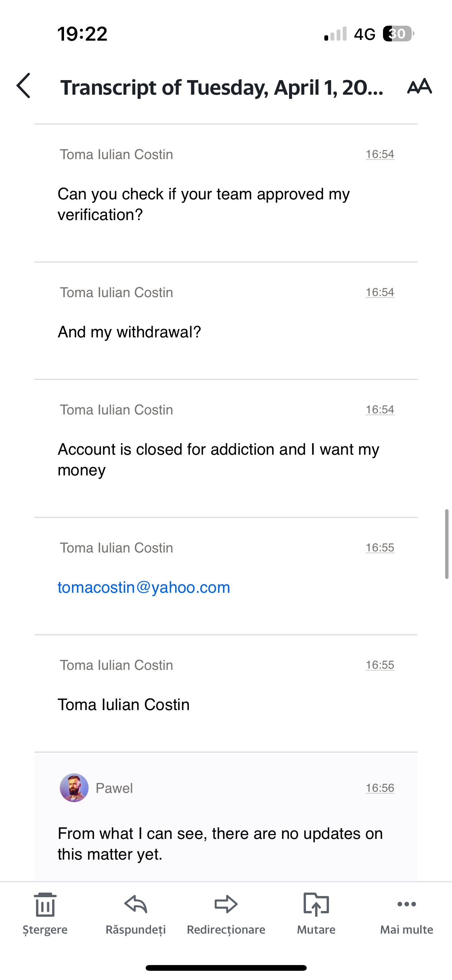Tap the cellular signal strength icon

tap(335, 34)
